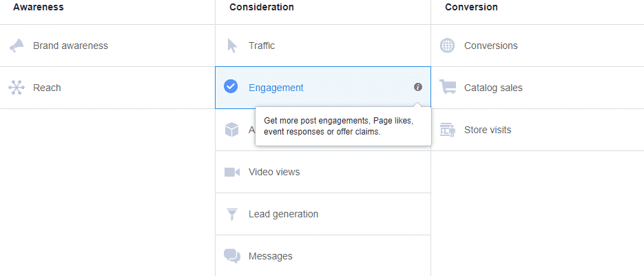Click the Catalog sales shopping cart icon
The image size is (644, 276).
coord(448,87)
